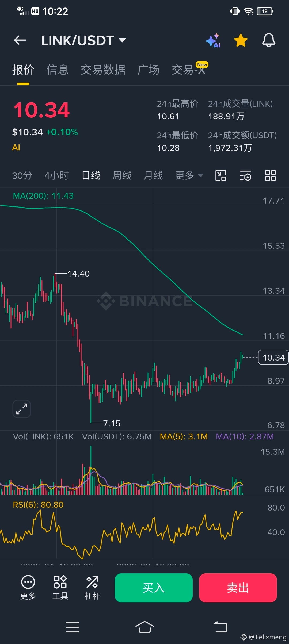Image resolution: width=289 pixels, height=644 pixels.
Task: Tap the MA(200): 11.43 indicator label
Action: point(43,196)
